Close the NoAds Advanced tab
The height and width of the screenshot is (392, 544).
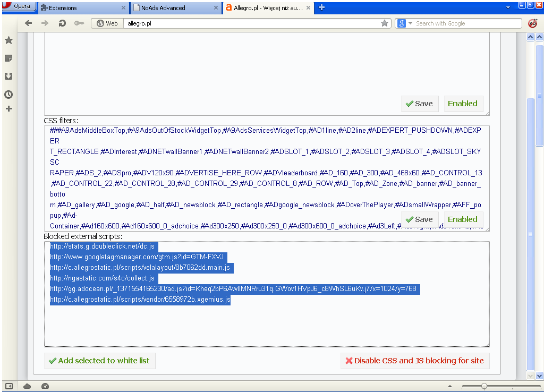216,7
